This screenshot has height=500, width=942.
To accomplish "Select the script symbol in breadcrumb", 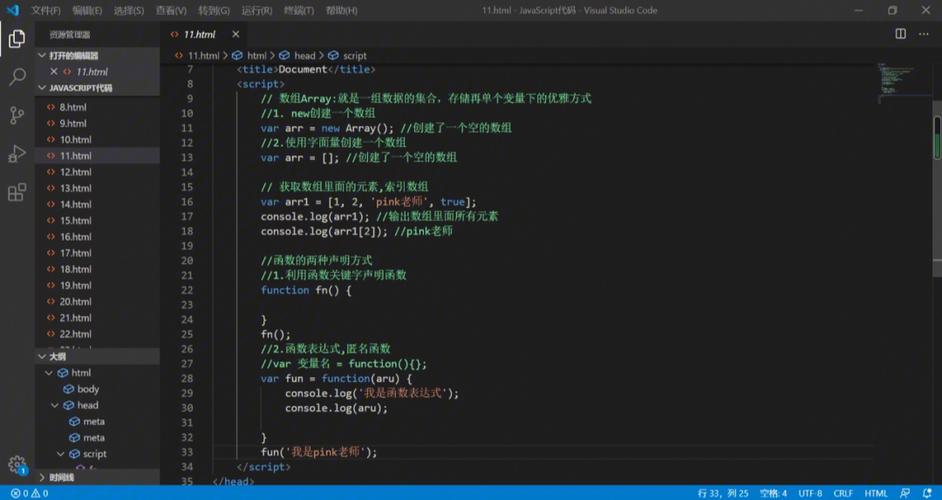I will [x=347, y=55].
